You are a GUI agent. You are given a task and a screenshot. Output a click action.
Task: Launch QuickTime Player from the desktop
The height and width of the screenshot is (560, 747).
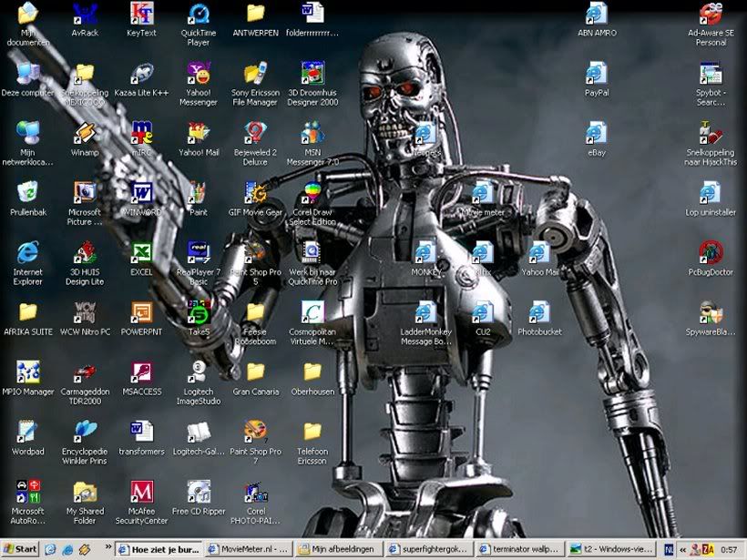coord(198,15)
